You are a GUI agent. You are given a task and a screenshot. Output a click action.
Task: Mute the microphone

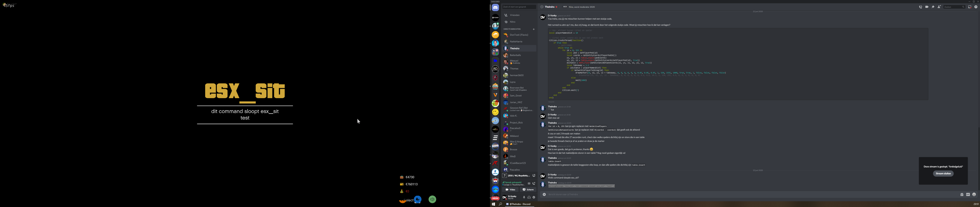click(x=524, y=197)
